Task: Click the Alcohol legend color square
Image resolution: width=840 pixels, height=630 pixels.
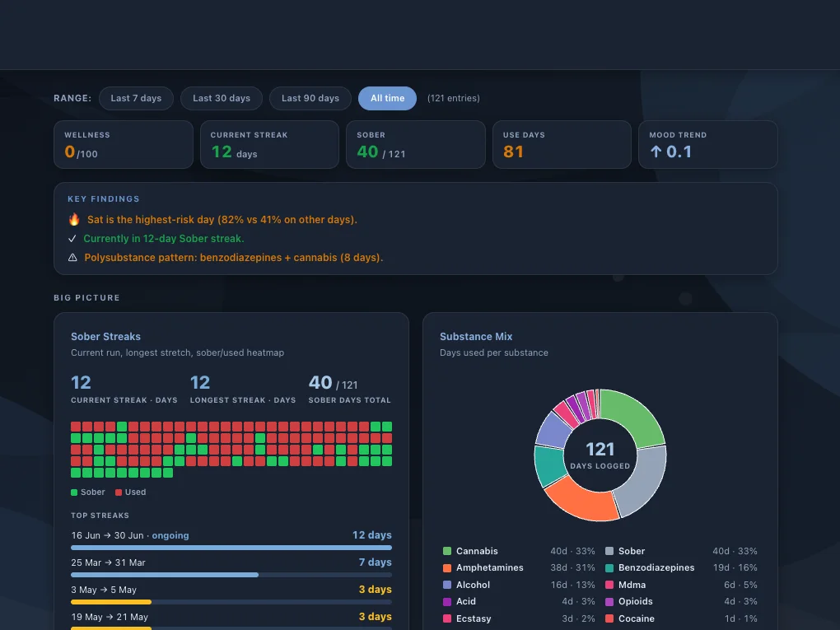Action: tap(447, 585)
